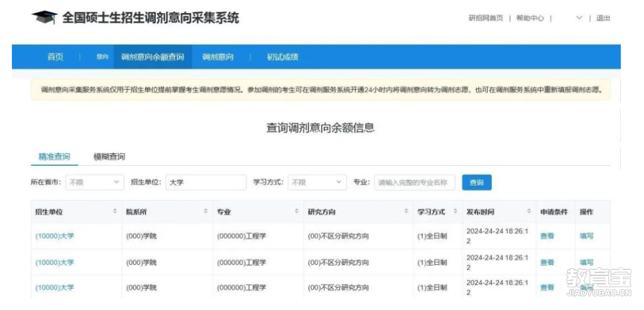Click 填写 in the first table row
Viewport: 644px width, 310px height.
click(x=586, y=236)
